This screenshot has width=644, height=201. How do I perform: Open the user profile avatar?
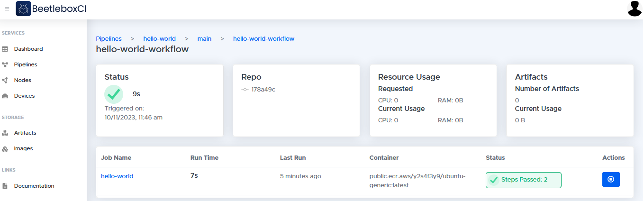[x=635, y=9]
